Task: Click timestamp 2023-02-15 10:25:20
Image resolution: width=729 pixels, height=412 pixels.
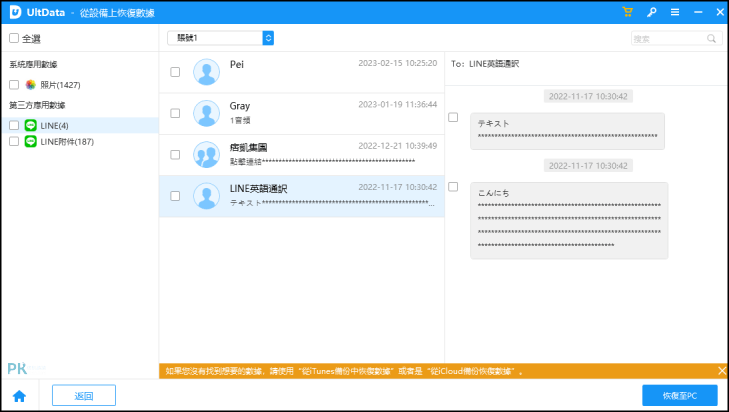Action: click(398, 63)
